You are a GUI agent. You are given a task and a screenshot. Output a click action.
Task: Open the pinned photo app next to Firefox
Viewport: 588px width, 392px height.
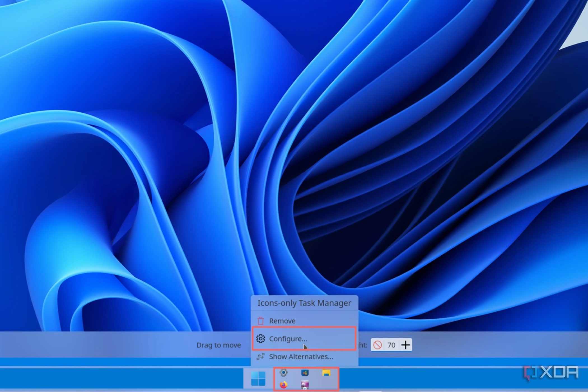pos(305,384)
